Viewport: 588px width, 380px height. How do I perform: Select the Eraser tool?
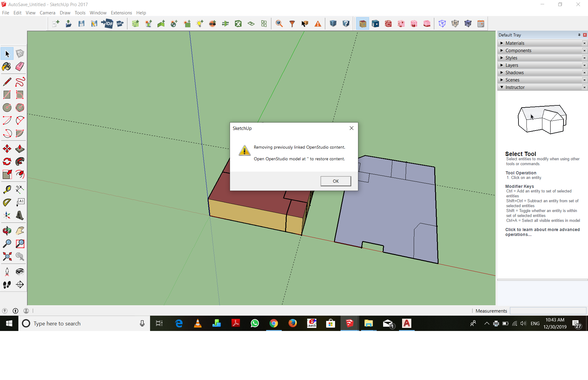click(x=20, y=66)
